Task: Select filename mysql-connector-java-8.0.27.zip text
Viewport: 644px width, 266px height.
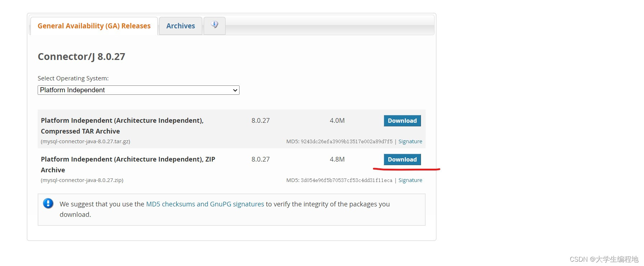Action: click(x=82, y=180)
